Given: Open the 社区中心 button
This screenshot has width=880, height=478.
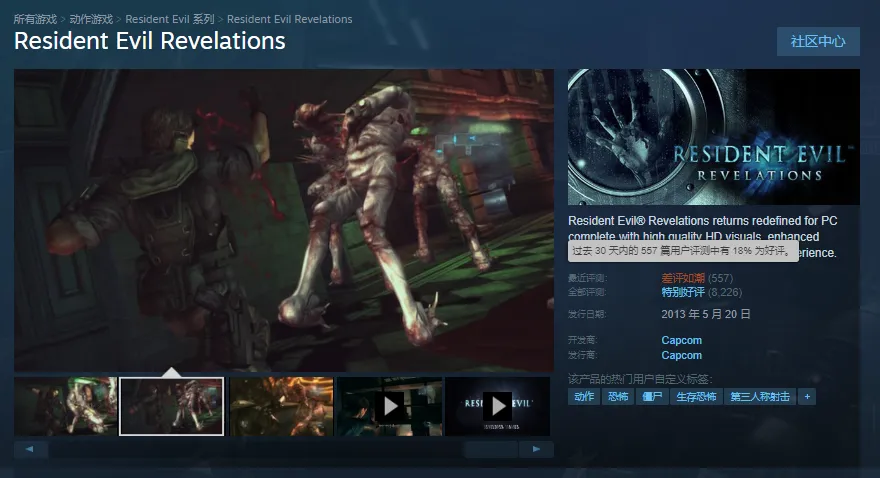Looking at the screenshot, I should click(x=818, y=42).
